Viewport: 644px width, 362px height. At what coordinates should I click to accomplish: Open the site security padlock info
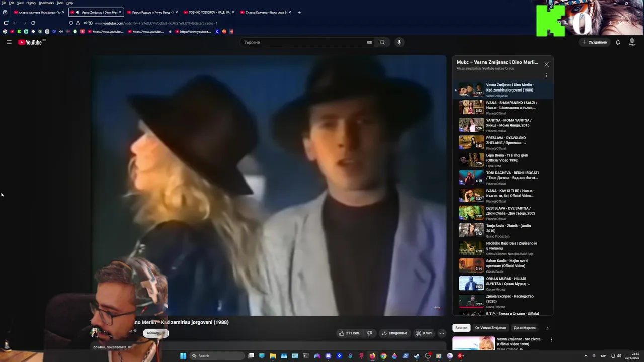(78, 23)
